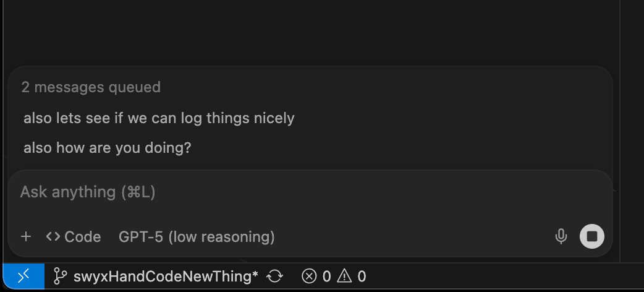
Task: Click the warning triangle icon
Action: [344, 277]
